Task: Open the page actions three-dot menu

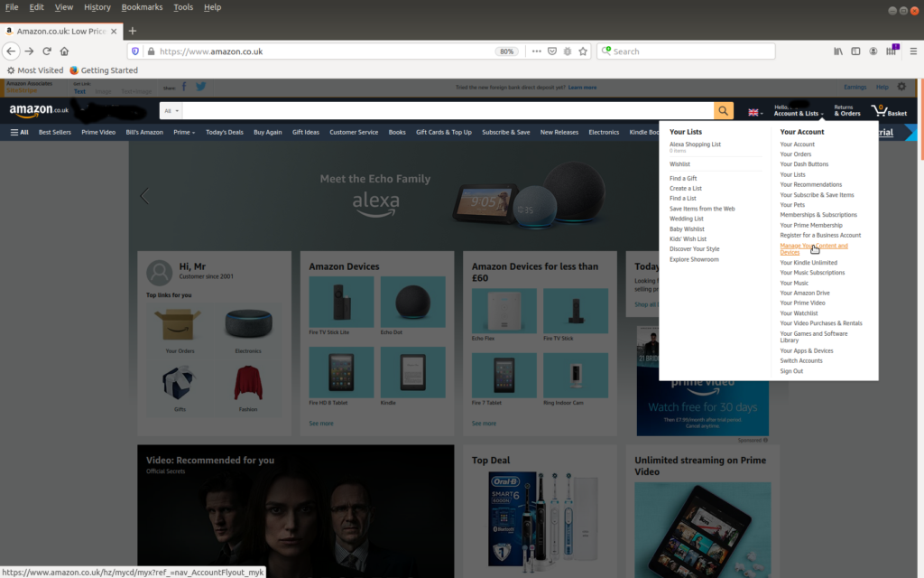Action: [x=536, y=51]
